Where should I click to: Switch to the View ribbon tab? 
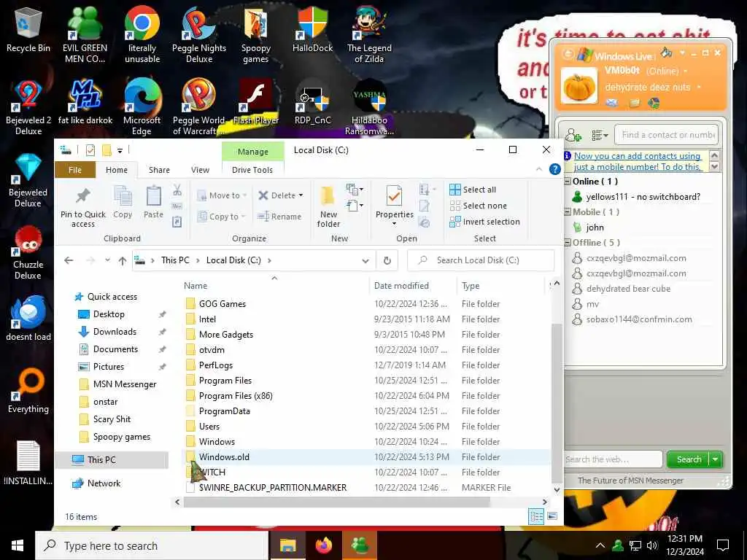pyautogui.click(x=200, y=170)
